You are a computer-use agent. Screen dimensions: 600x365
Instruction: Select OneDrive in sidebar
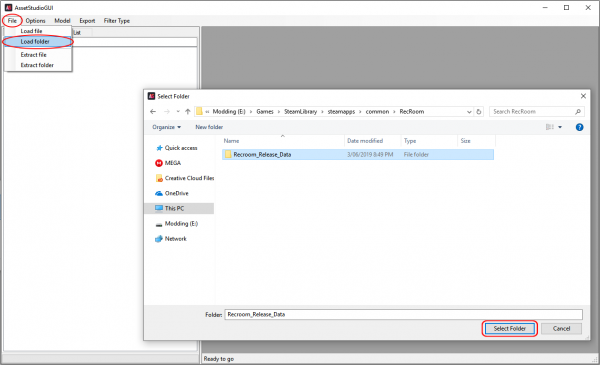click(176, 194)
